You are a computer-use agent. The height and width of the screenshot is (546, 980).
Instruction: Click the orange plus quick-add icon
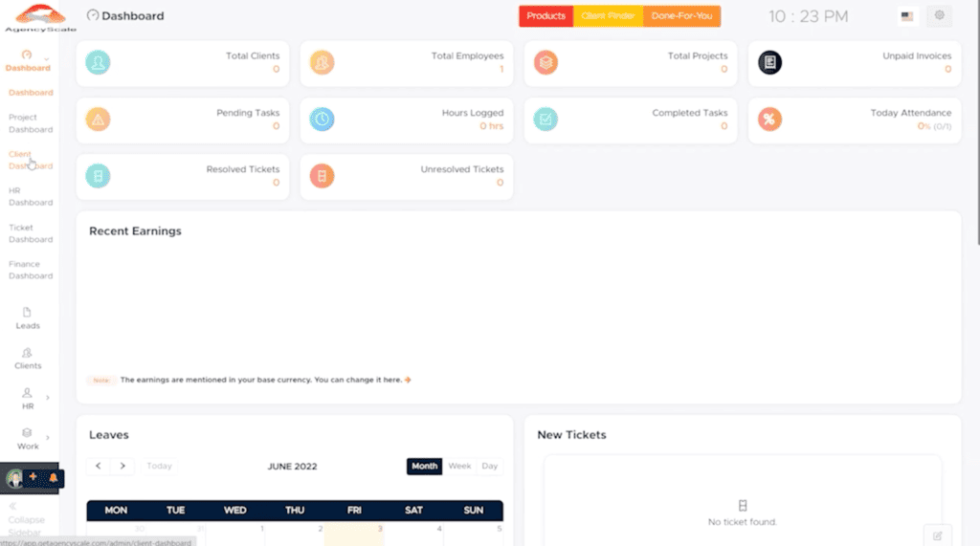pyautogui.click(x=33, y=476)
